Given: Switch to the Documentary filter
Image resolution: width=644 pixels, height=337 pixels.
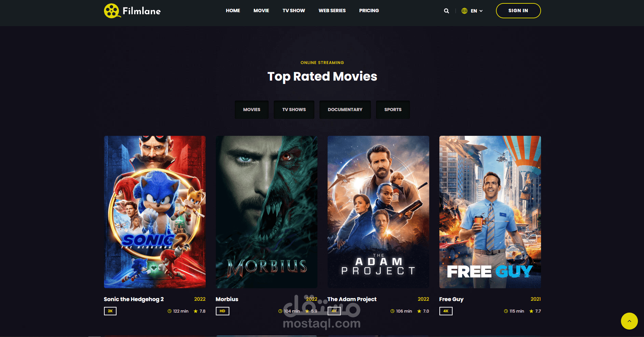Looking at the screenshot, I should (x=345, y=109).
